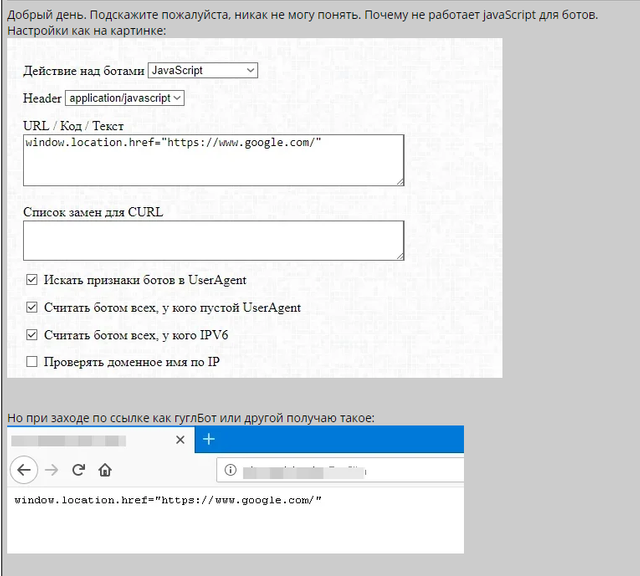Click the 'Header' label text

42,98
